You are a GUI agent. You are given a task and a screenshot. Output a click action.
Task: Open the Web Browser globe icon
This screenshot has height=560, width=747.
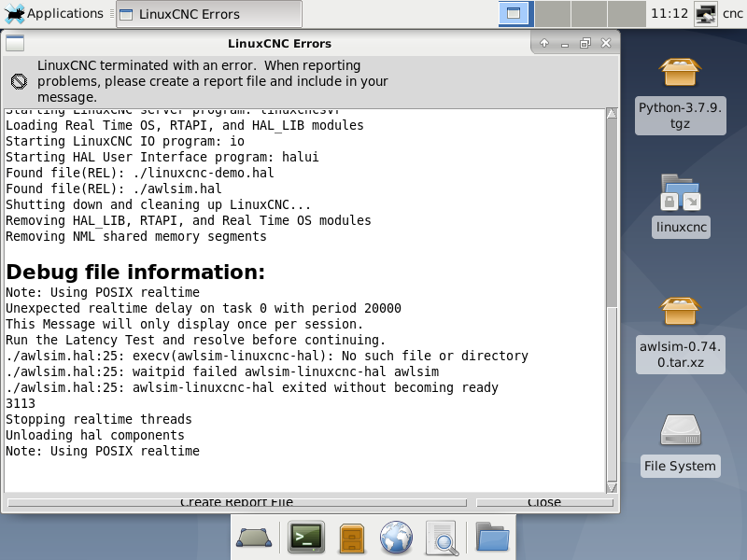(x=396, y=538)
